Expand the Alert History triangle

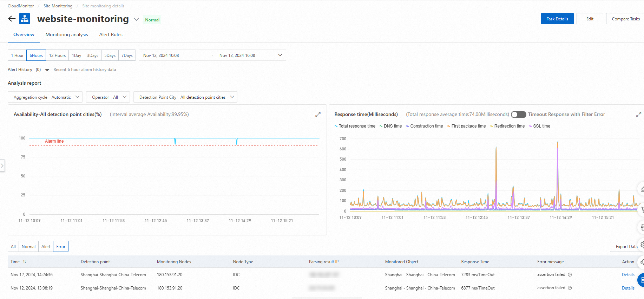(x=47, y=70)
